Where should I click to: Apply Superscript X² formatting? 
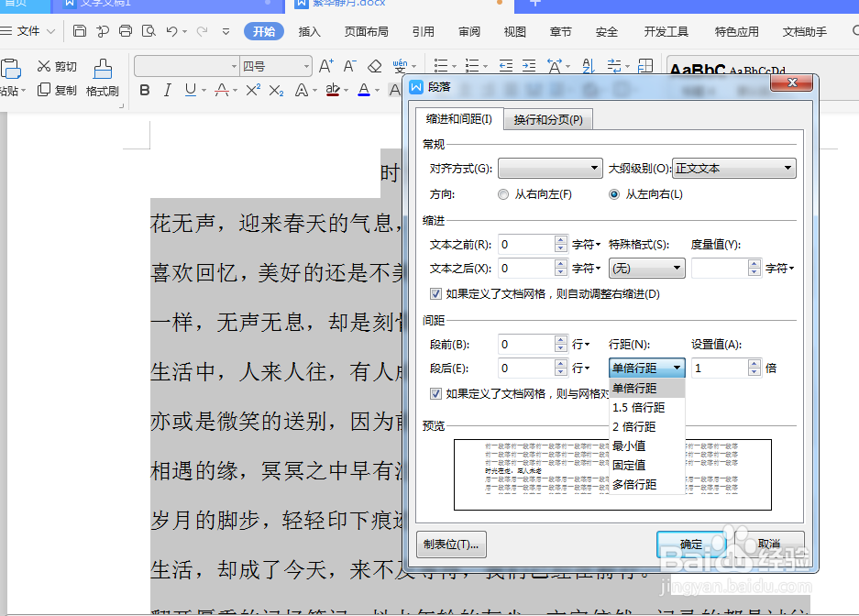pos(253,90)
